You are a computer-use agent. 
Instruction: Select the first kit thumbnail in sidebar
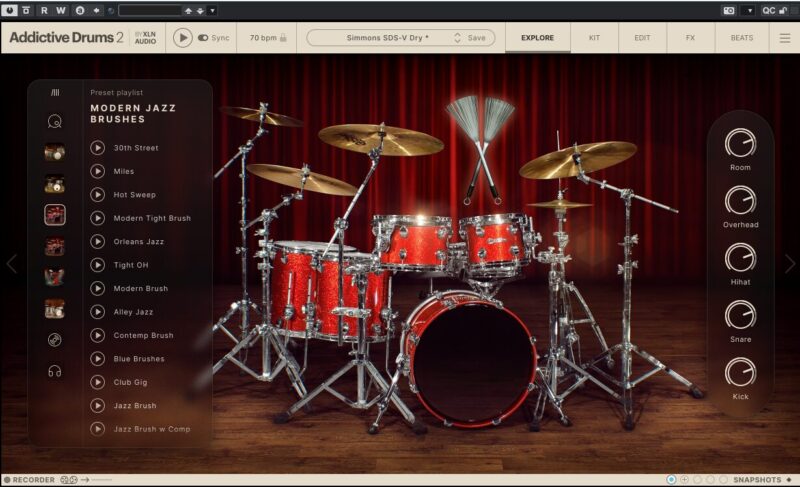coord(55,152)
